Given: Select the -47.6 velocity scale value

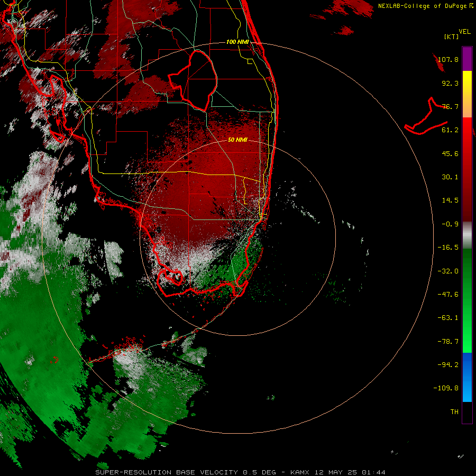Looking at the screenshot, I should click(448, 295).
